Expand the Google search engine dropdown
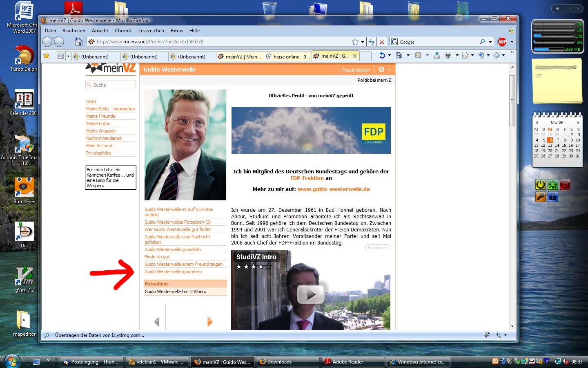The width and height of the screenshot is (588, 368). [395, 42]
